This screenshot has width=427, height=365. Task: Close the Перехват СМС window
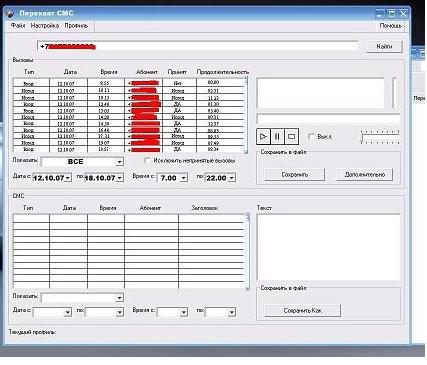pyautogui.click(x=403, y=14)
